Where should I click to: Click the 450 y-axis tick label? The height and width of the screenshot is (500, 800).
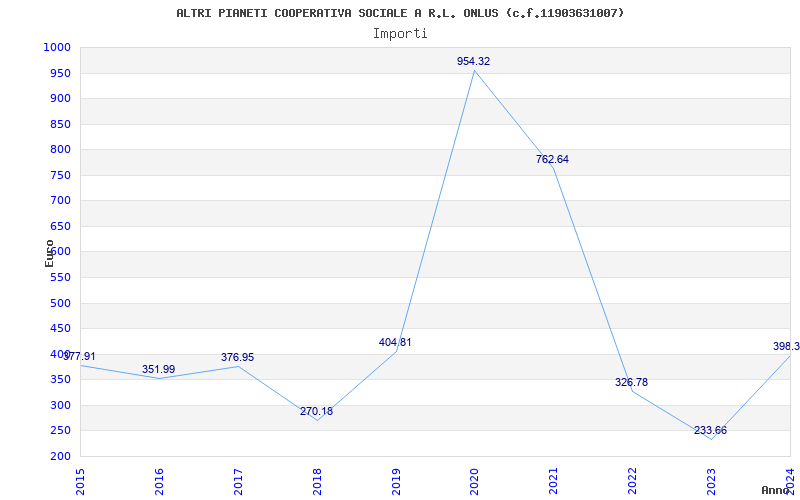point(60,329)
